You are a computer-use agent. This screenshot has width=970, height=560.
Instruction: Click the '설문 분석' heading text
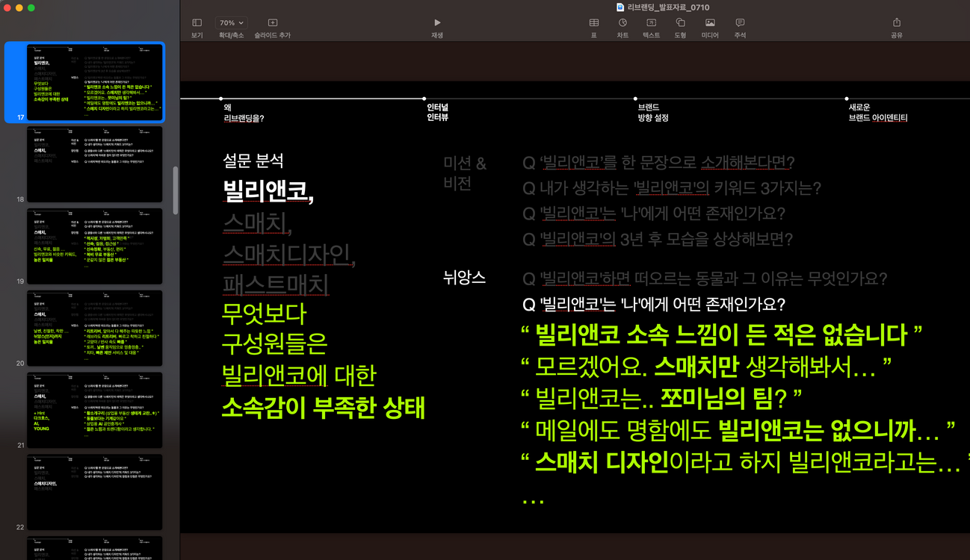click(253, 161)
